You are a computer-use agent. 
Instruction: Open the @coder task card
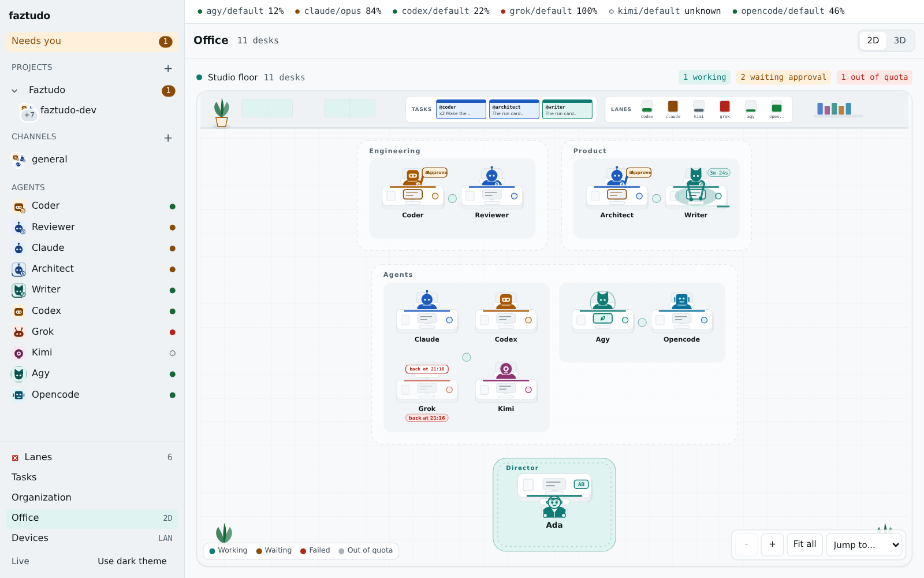461,110
